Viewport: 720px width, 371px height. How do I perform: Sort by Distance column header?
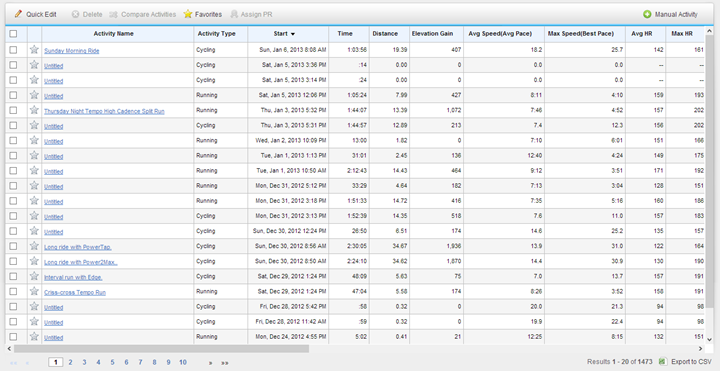385,34
